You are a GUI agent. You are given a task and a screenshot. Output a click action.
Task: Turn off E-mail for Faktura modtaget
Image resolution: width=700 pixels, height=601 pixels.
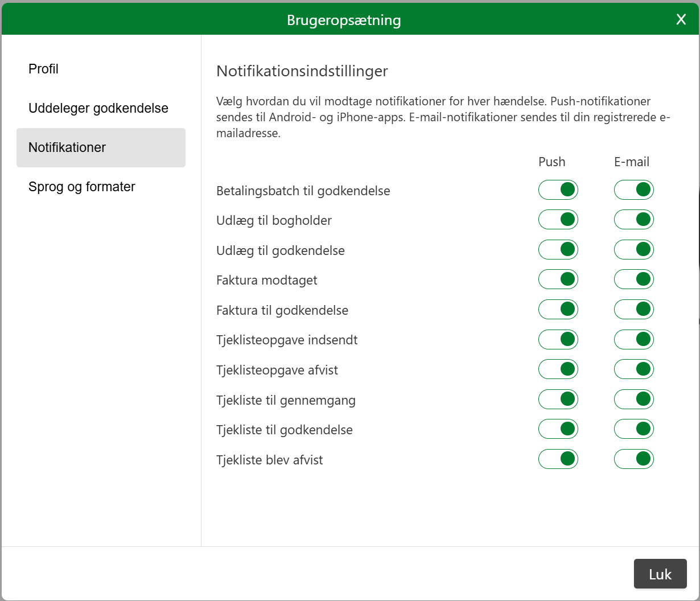click(634, 279)
